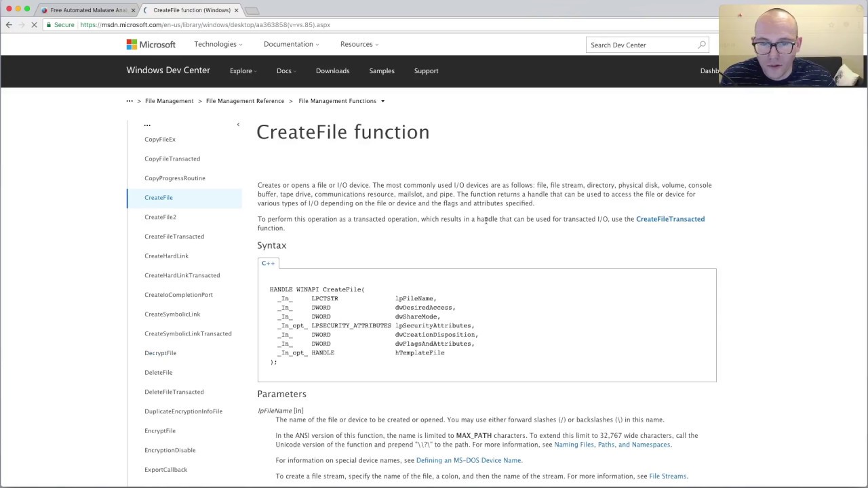The width and height of the screenshot is (868, 488).
Task: Click the browser address bar URL
Action: coord(205,25)
